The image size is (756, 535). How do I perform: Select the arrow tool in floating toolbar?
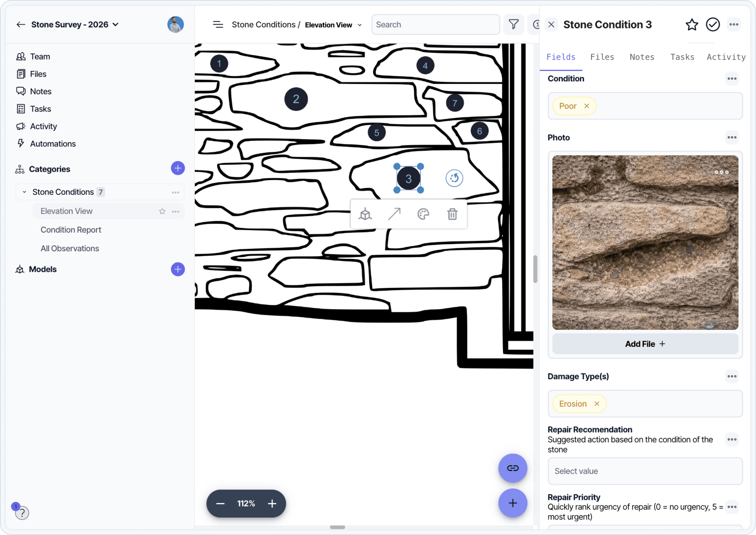(394, 214)
